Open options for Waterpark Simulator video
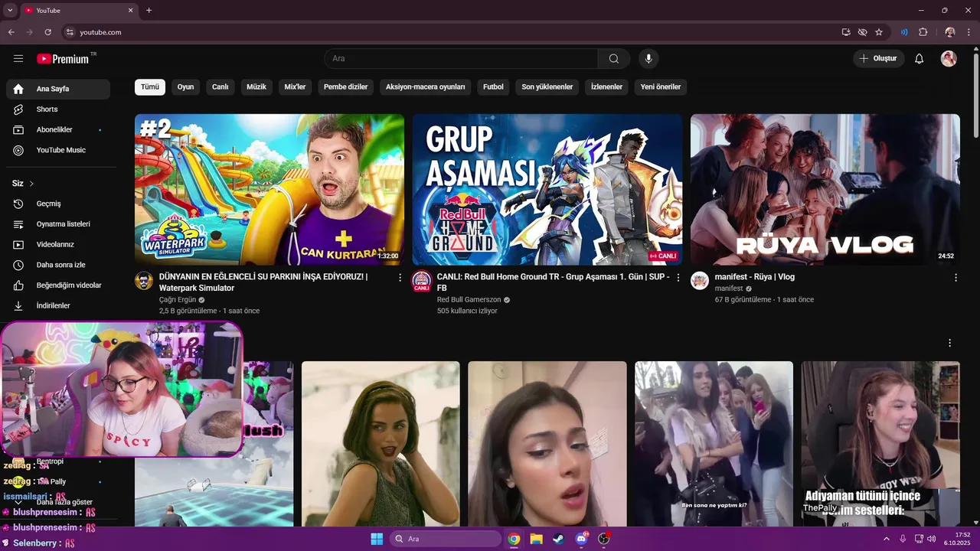 point(400,278)
